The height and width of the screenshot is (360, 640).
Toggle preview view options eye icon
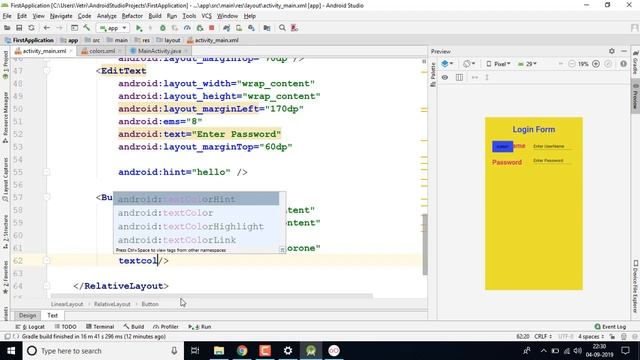[445, 77]
